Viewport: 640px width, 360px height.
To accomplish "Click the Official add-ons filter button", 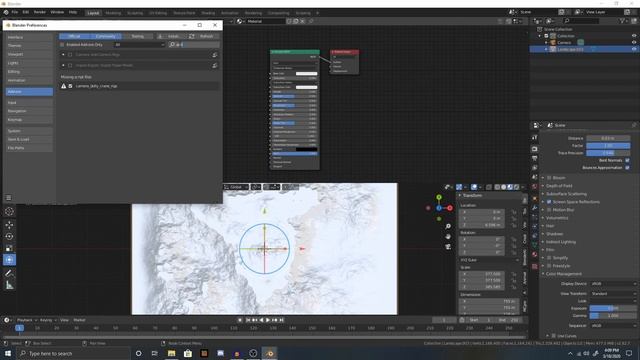I will point(74,36).
